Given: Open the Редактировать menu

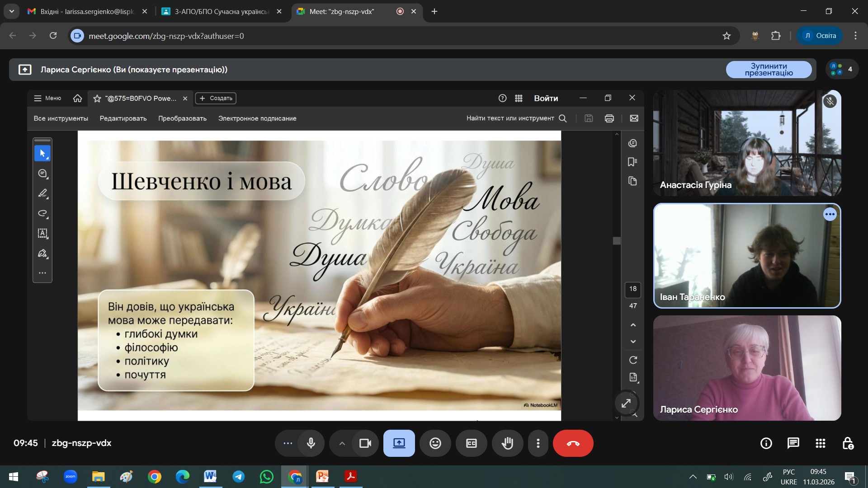Looking at the screenshot, I should click(123, 118).
